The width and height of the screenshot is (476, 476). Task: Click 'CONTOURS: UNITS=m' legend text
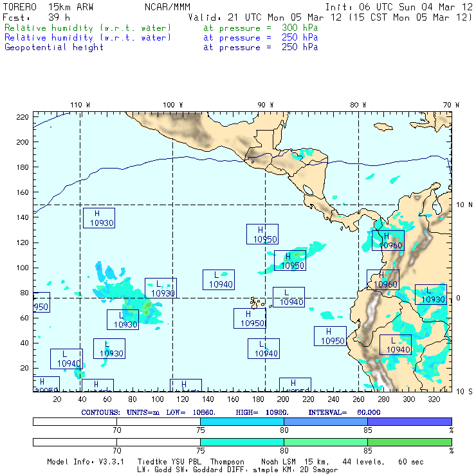point(120,412)
